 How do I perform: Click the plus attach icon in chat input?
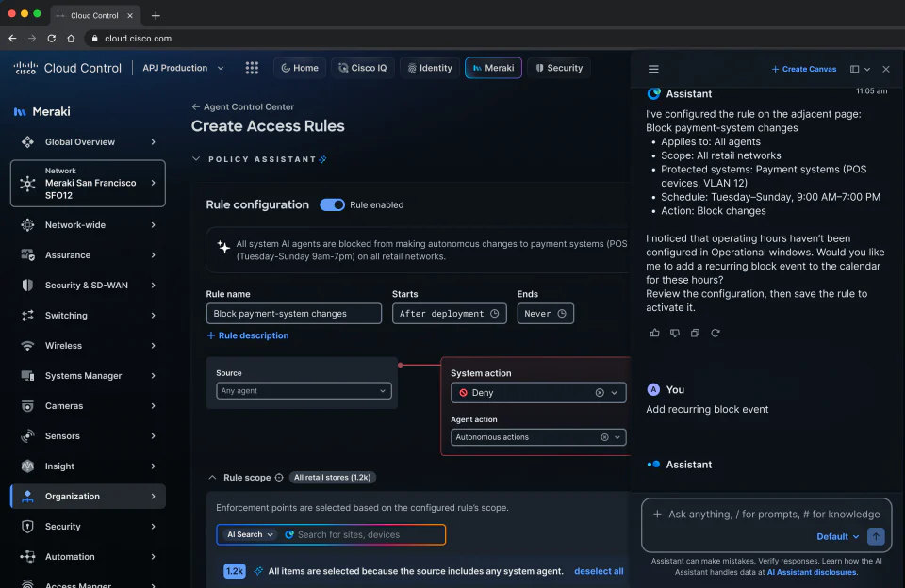coord(657,514)
